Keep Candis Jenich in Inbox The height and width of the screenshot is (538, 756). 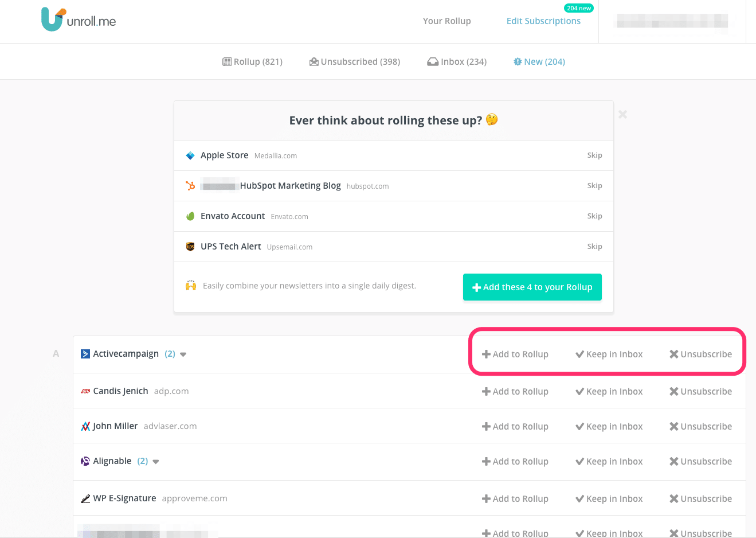click(x=609, y=392)
